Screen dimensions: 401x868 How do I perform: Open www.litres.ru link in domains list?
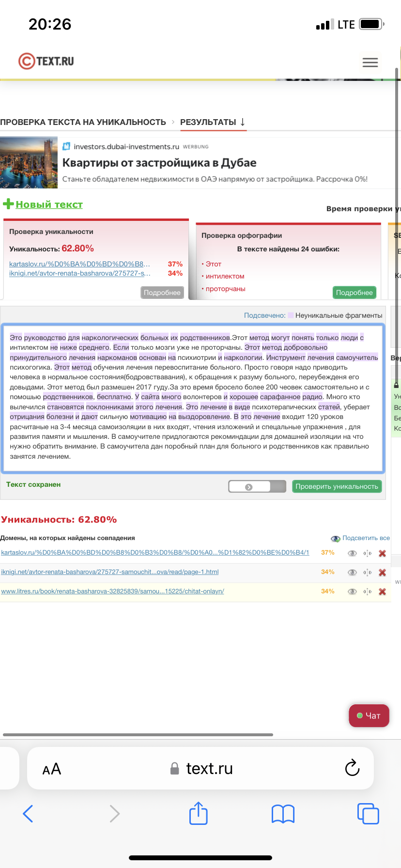pos(112,591)
